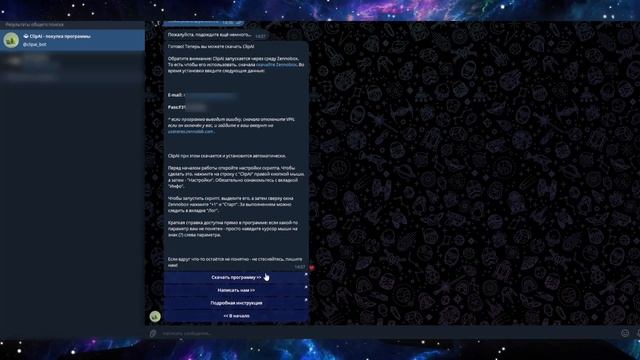Click the '@clipai_bot' username text
This screenshot has height=360, width=640.
pyautogui.click(x=35, y=44)
